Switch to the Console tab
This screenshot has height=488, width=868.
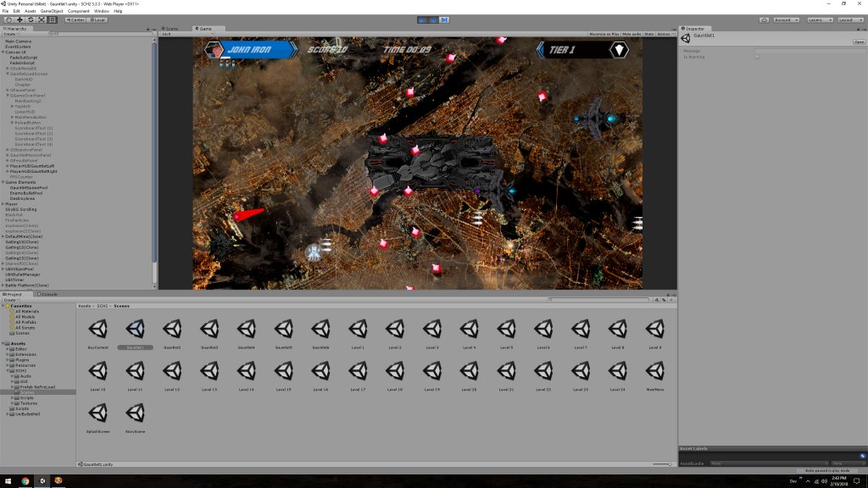tap(47, 294)
